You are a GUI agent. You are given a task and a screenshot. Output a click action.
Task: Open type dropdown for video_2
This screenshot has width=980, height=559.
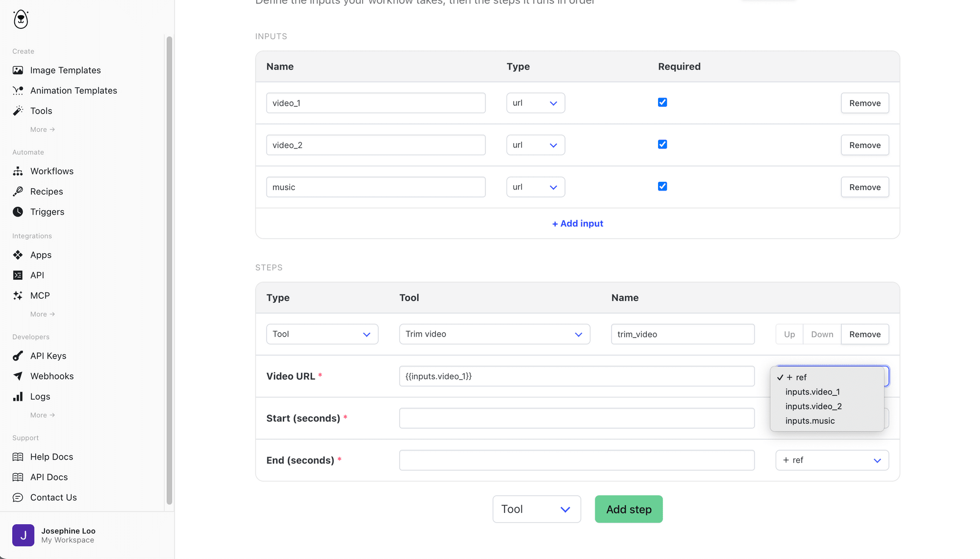click(x=536, y=145)
